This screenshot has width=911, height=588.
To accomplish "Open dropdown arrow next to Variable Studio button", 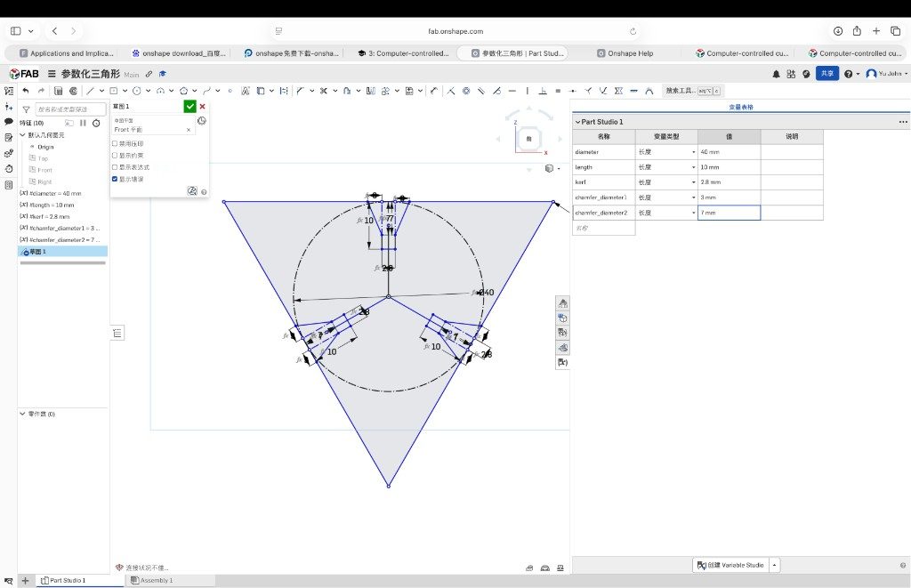I will [x=775, y=565].
